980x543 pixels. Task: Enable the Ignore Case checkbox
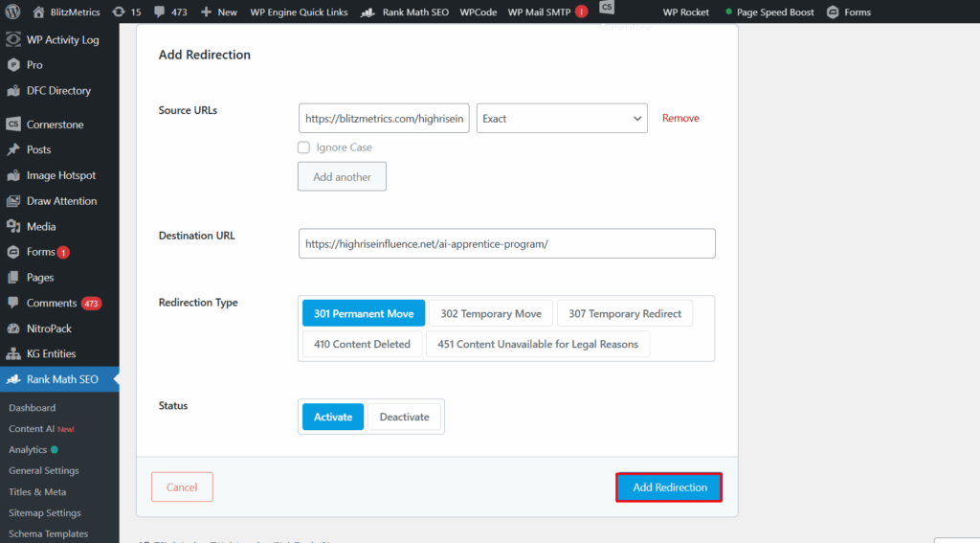coord(303,147)
